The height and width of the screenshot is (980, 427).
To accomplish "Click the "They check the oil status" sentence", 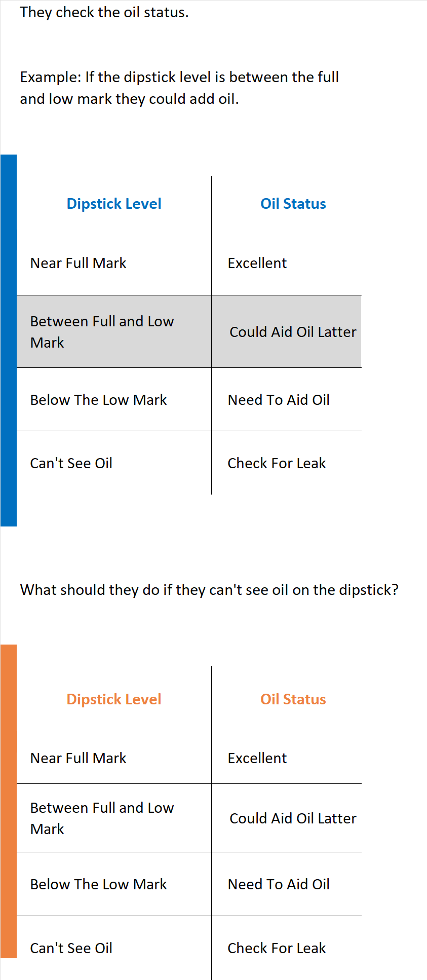I will pyautogui.click(x=104, y=12).
